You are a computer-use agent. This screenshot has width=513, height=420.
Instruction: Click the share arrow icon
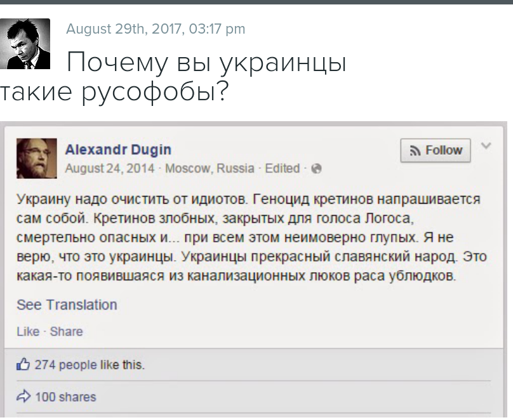pyautogui.click(x=24, y=397)
